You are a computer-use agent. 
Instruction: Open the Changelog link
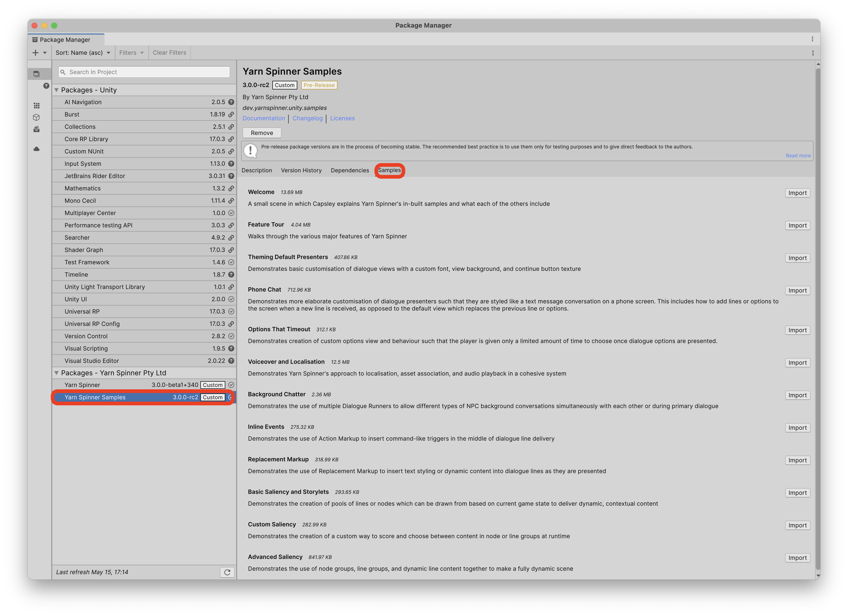click(307, 119)
